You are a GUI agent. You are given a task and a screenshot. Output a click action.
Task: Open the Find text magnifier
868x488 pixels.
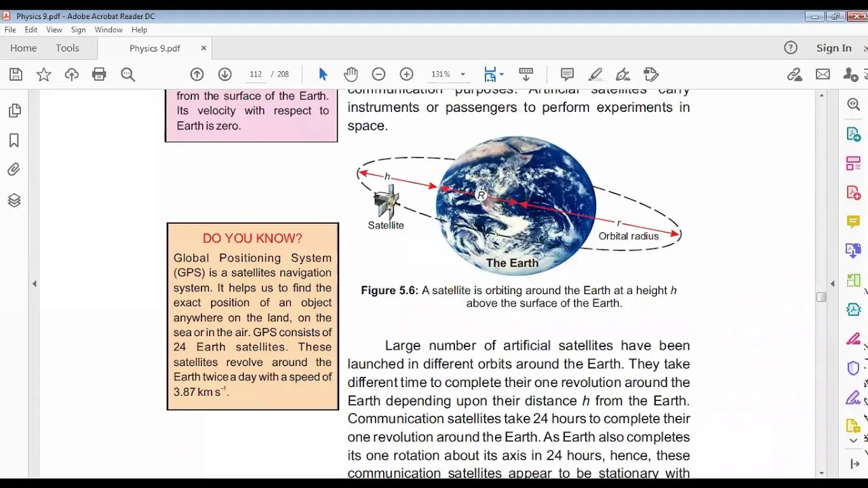click(x=127, y=75)
